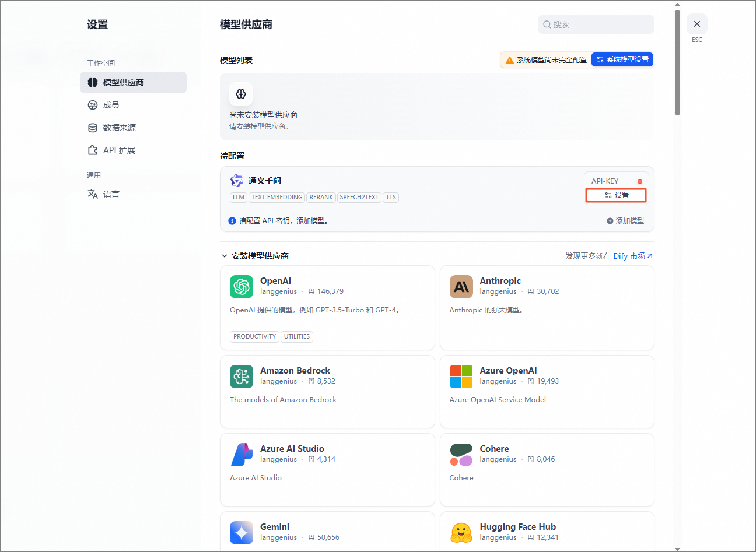This screenshot has width=756, height=552.
Task: Click the TTS tag of 通义千问
Action: pos(391,197)
